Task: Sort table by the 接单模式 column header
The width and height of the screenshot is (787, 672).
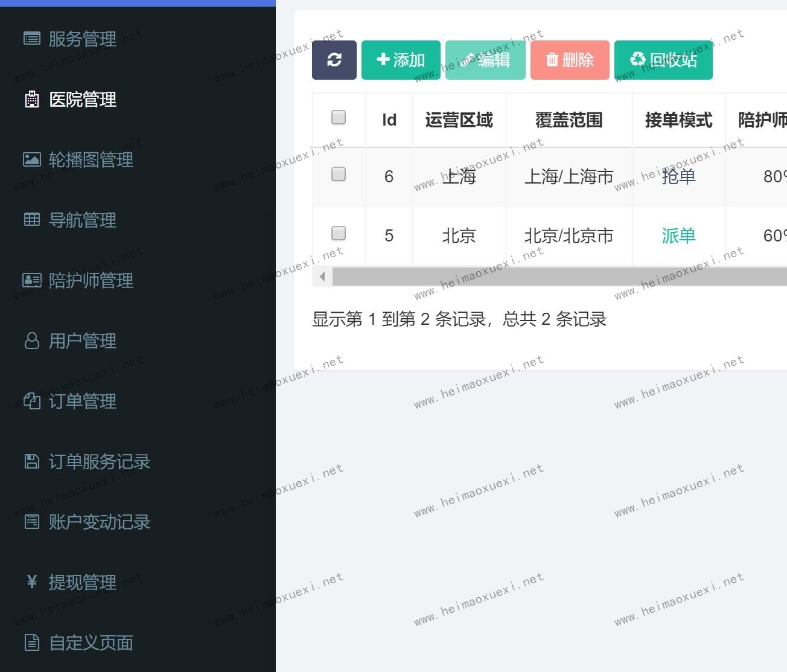Action: tap(678, 120)
